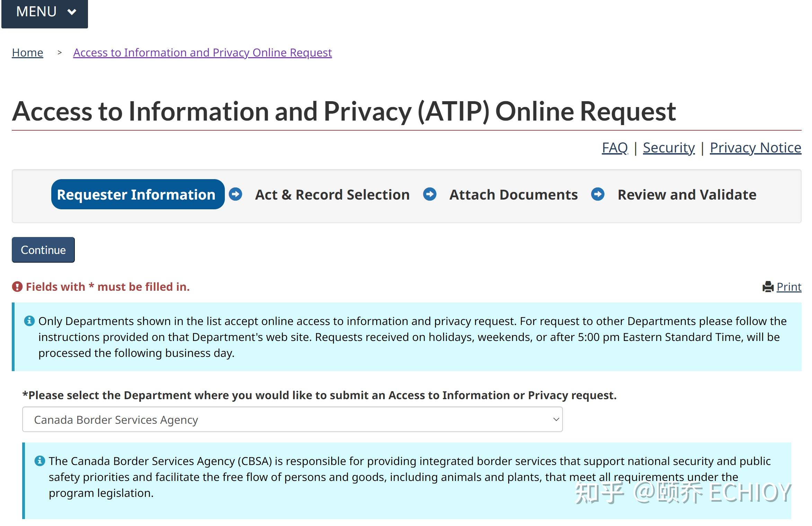The image size is (812, 526).
Task: Open the Security link
Action: [669, 148]
